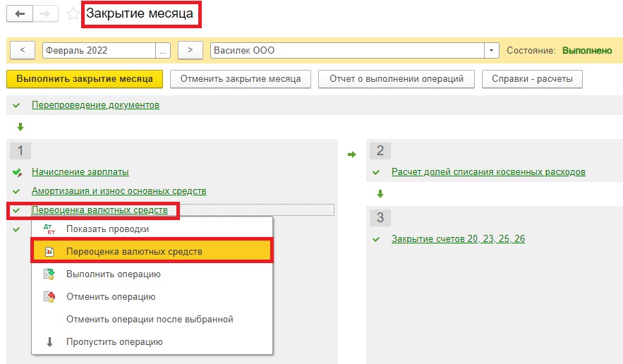Viewport: 623px width, 364px height.
Task: Click check mark beside Переоценка валютных средств link
Action: click(16, 210)
